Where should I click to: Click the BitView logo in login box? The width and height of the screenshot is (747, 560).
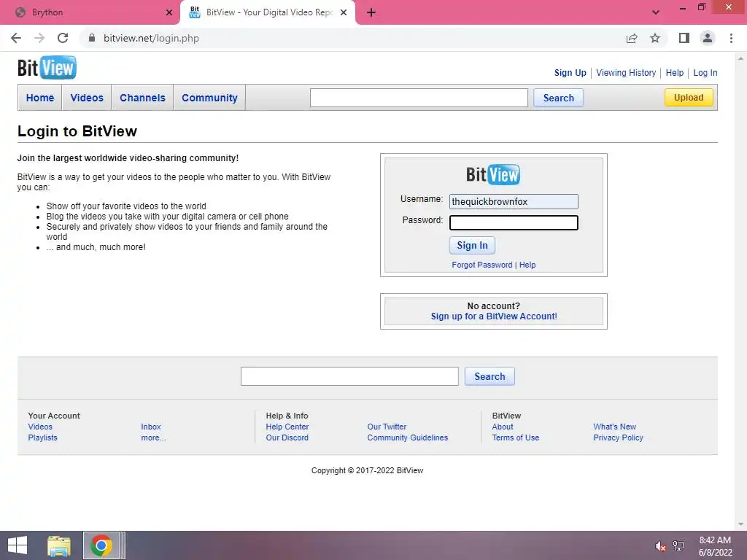point(493,174)
